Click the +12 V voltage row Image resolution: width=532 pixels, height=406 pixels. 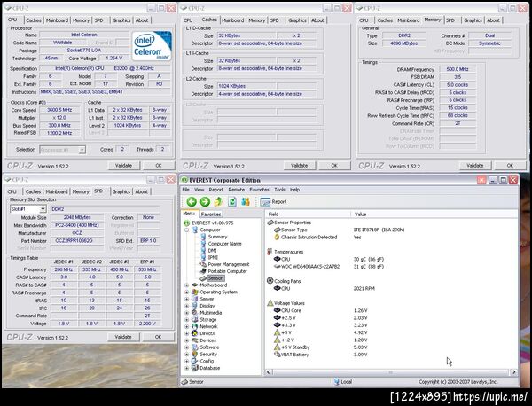tap(321, 340)
